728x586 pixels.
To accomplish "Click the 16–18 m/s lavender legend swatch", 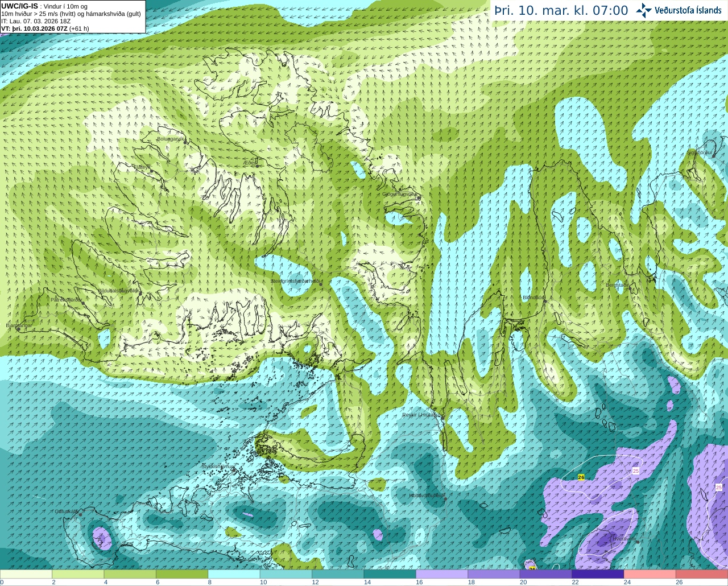I will 442,574.
